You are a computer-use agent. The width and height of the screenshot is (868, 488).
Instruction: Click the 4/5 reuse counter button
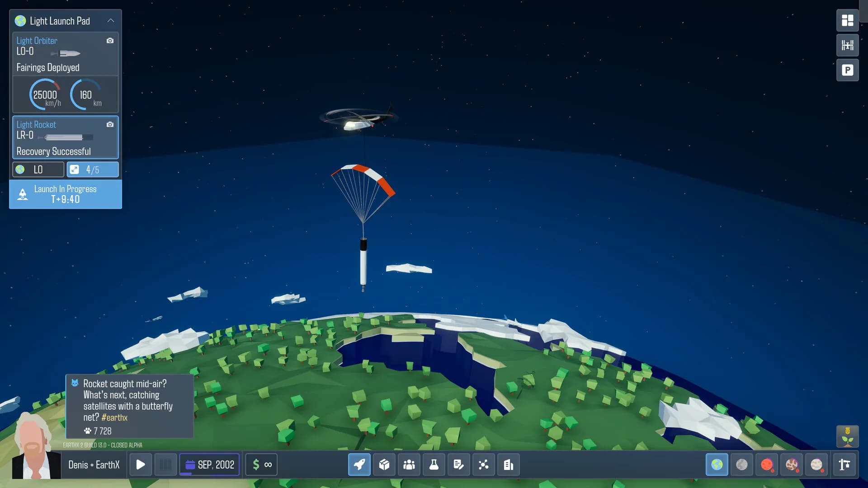93,169
